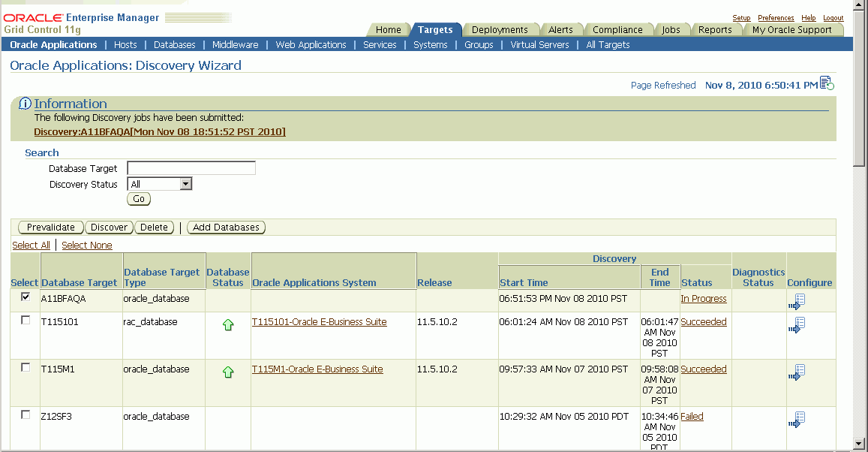Screen dimensions: 868x452
Task: Open the Hosts subtab
Action: pyautogui.click(x=125, y=45)
